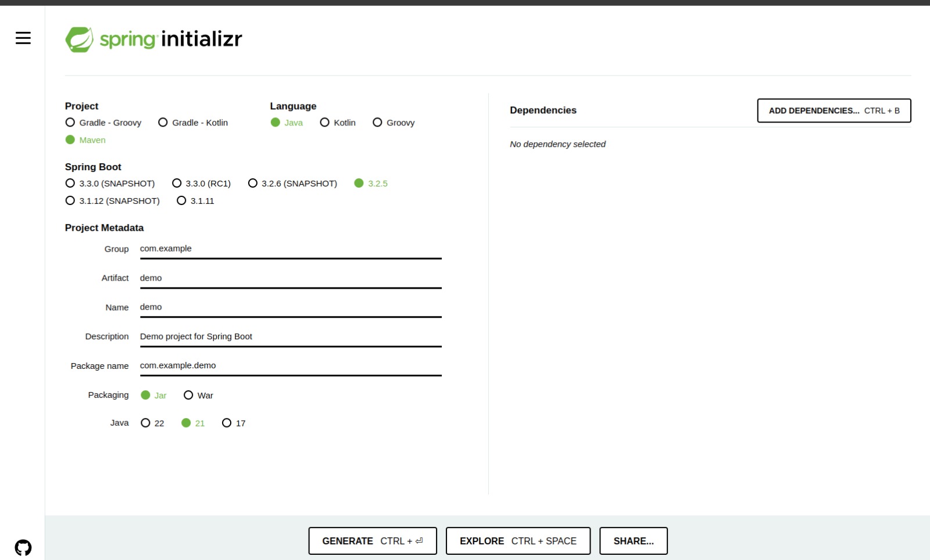Viewport: 930px width, 560px height.
Task: Click the GitHub octocat icon
Action: (x=23, y=546)
